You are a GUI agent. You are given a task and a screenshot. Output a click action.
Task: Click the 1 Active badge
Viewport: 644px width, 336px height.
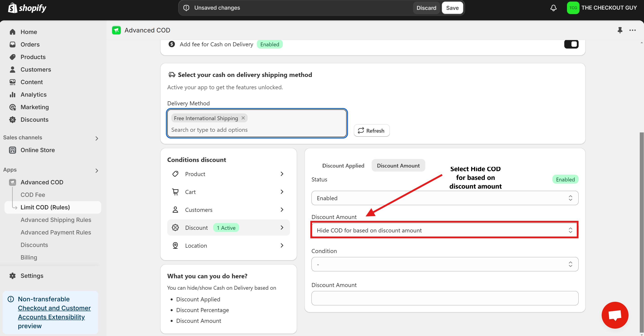pos(226,228)
